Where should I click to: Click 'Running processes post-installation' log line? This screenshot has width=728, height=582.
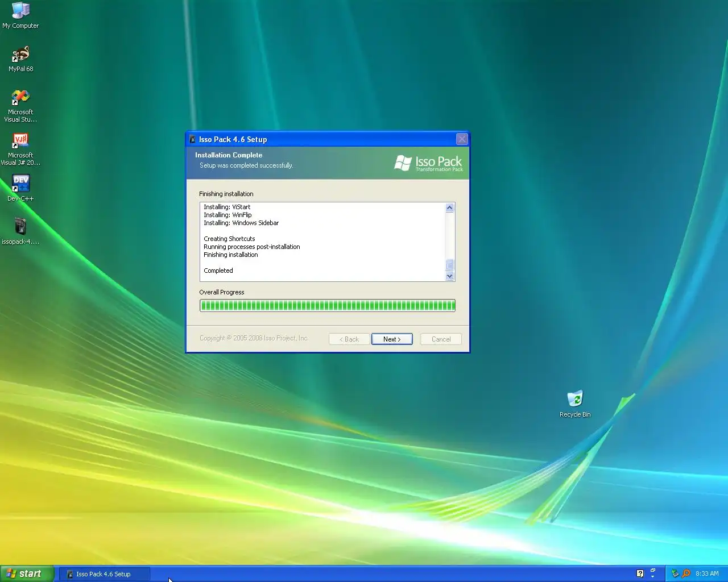click(x=251, y=247)
